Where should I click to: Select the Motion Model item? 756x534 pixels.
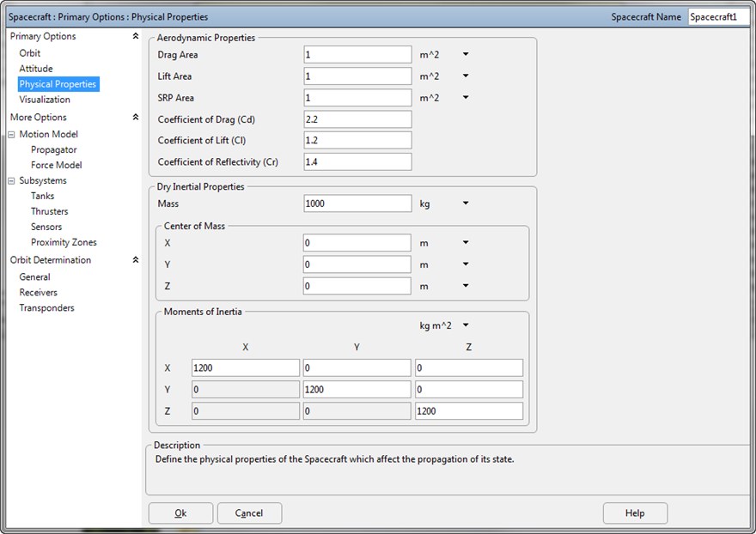(x=49, y=134)
